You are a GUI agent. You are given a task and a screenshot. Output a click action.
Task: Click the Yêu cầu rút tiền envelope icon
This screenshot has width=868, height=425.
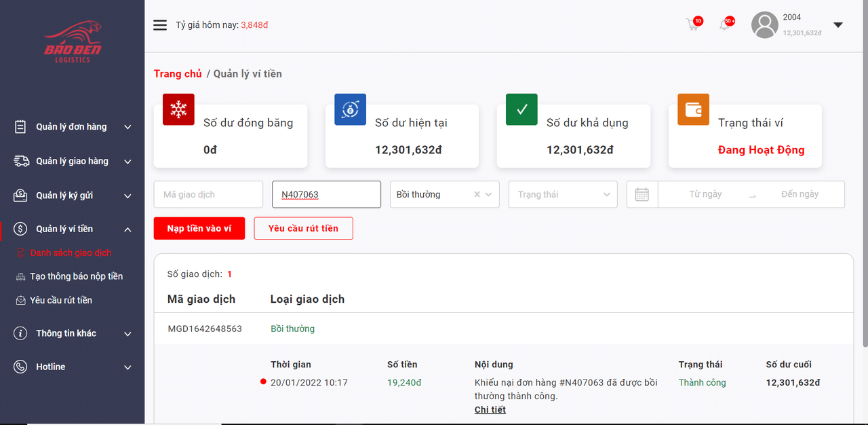(x=21, y=300)
